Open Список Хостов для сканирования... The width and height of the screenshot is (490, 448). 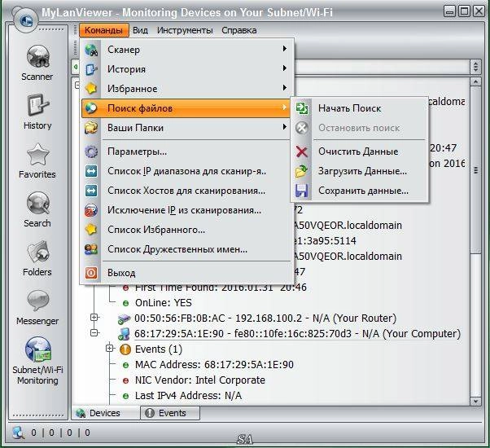[186, 191]
